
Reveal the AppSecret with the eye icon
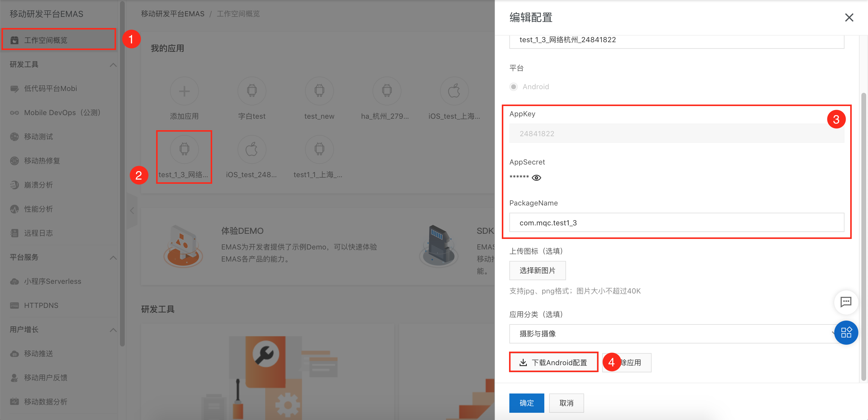point(536,178)
